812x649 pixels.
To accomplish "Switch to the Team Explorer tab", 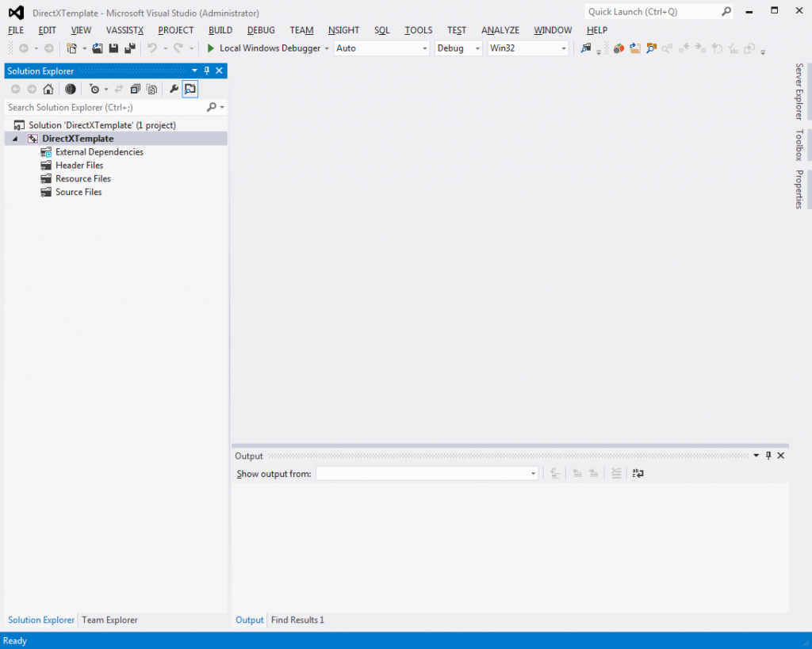I will (109, 620).
